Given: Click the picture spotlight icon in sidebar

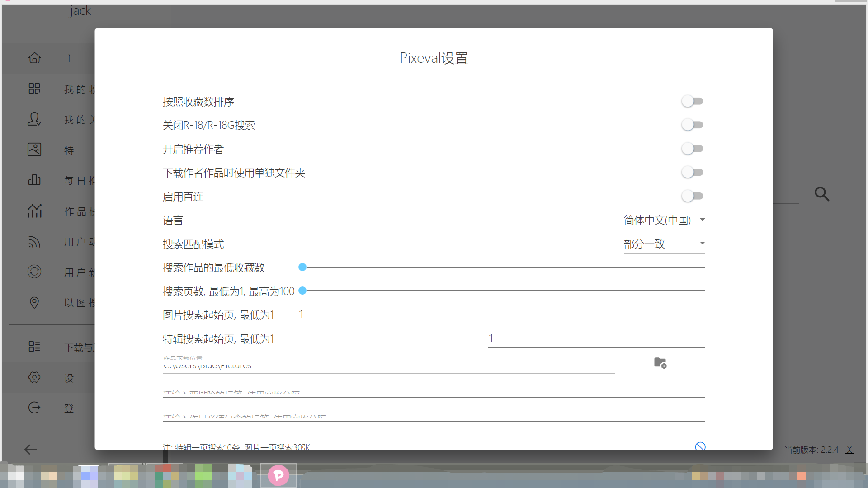Looking at the screenshot, I should [34, 150].
